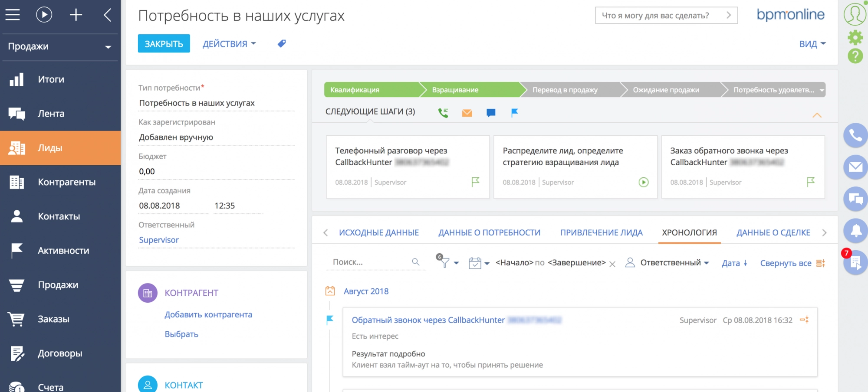Toggle the flag on Телефонный разговор task card
The height and width of the screenshot is (392, 868).
(x=476, y=182)
